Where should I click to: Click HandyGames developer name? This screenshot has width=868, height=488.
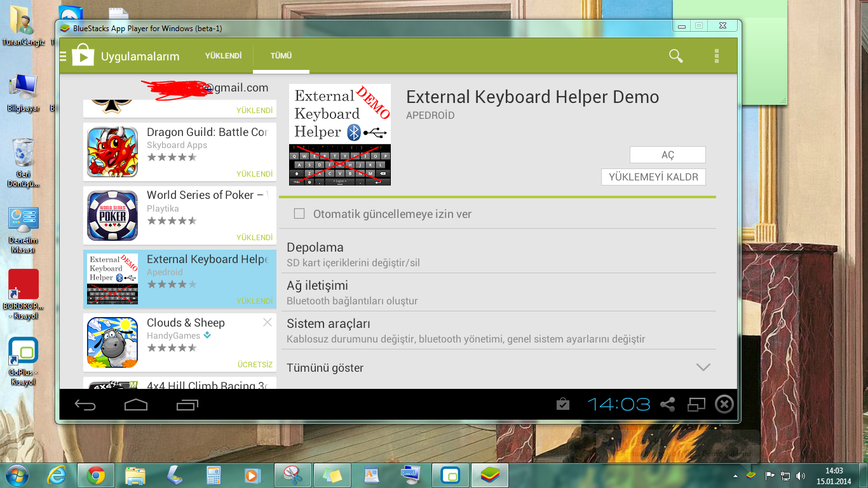tap(173, 335)
